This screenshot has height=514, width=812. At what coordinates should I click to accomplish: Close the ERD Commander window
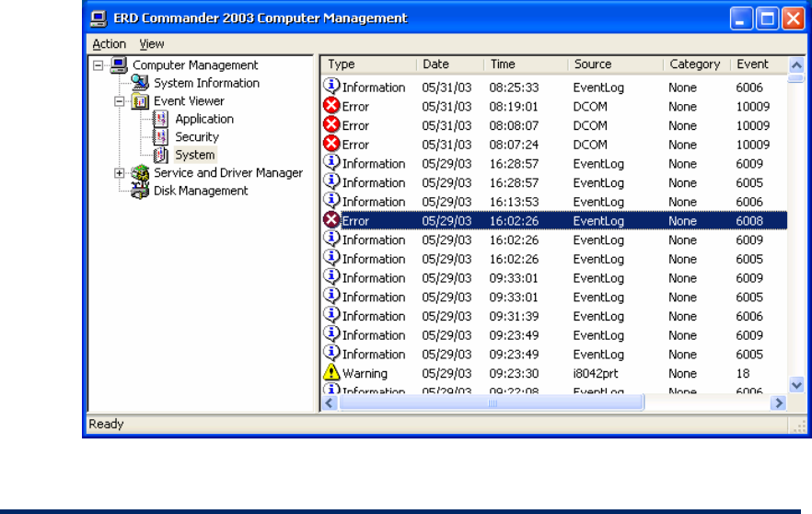click(x=793, y=19)
